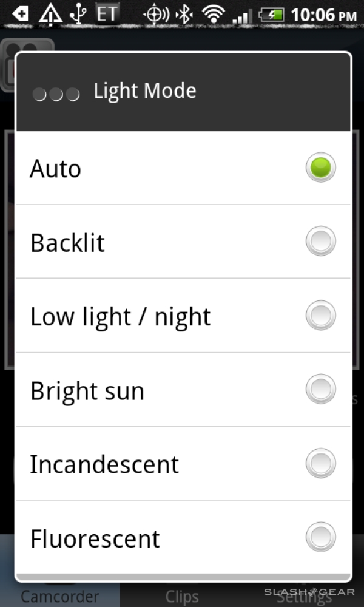Enable Low light / night radio button
Image resolution: width=364 pixels, height=607 pixels.
click(320, 316)
